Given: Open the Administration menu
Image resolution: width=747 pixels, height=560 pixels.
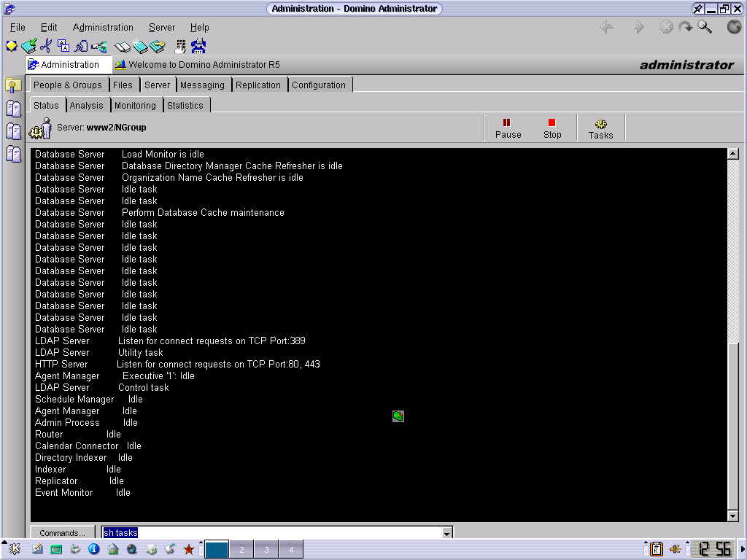Looking at the screenshot, I should (x=103, y=28).
